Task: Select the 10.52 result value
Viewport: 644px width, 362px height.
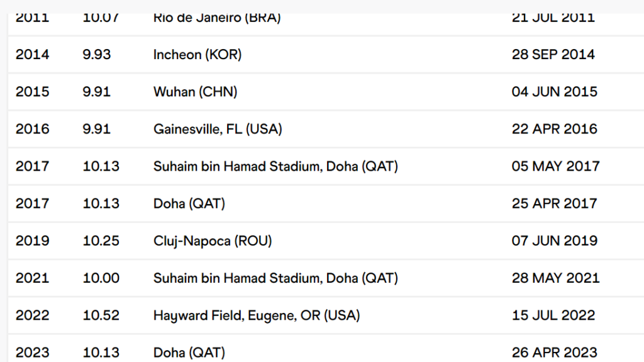Action: pyautogui.click(x=101, y=315)
